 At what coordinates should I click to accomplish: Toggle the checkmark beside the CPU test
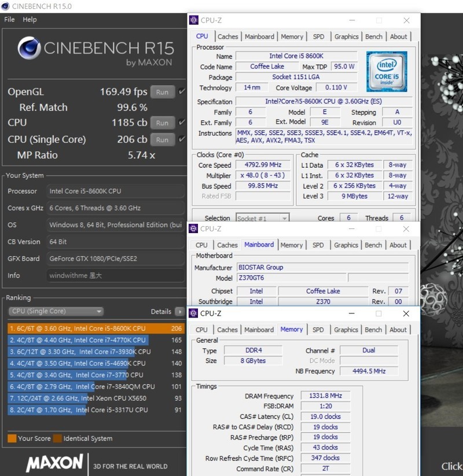pyautogui.click(x=181, y=122)
